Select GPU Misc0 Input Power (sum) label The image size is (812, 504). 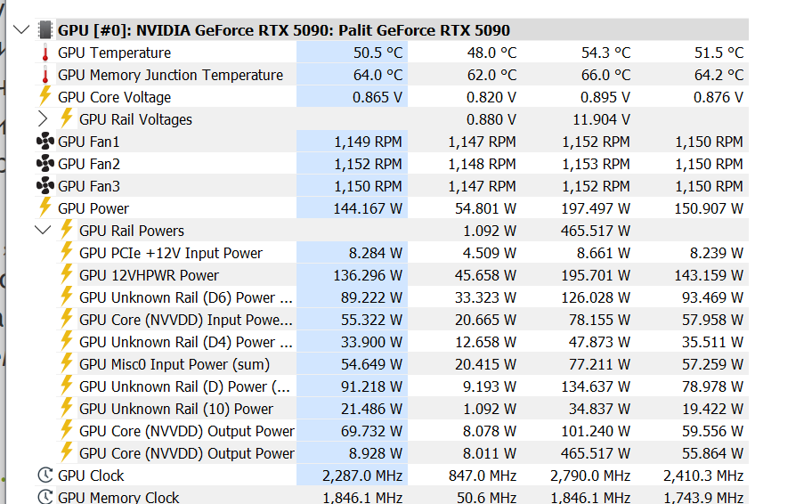[x=175, y=365]
